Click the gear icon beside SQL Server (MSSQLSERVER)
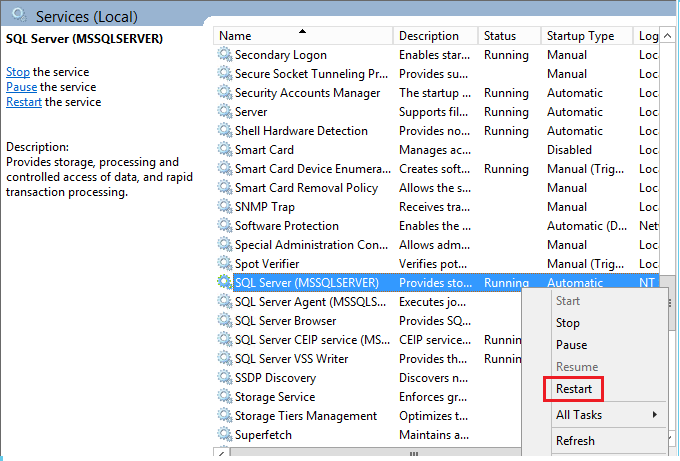The width and height of the screenshot is (680, 461). [x=225, y=283]
